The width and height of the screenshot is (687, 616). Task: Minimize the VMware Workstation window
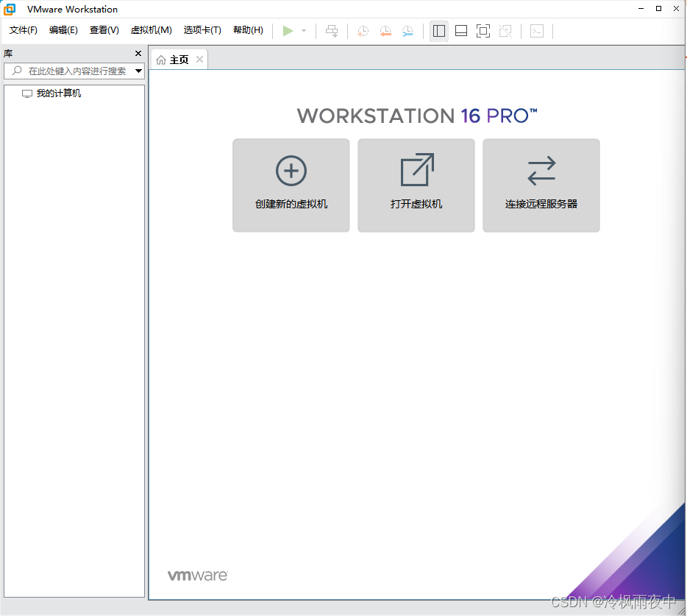[641, 8]
